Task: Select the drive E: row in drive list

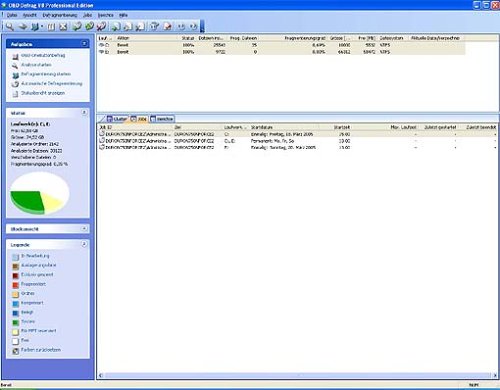Action: click(x=281, y=52)
